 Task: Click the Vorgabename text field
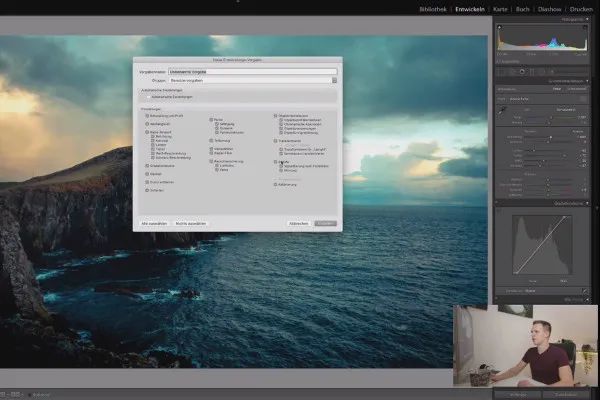(x=253, y=72)
